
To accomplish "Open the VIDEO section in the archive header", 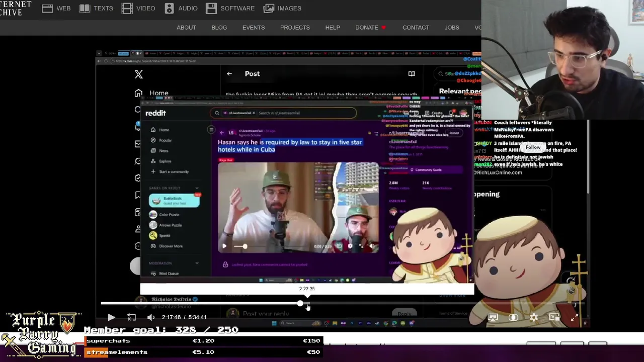I will click(x=138, y=8).
